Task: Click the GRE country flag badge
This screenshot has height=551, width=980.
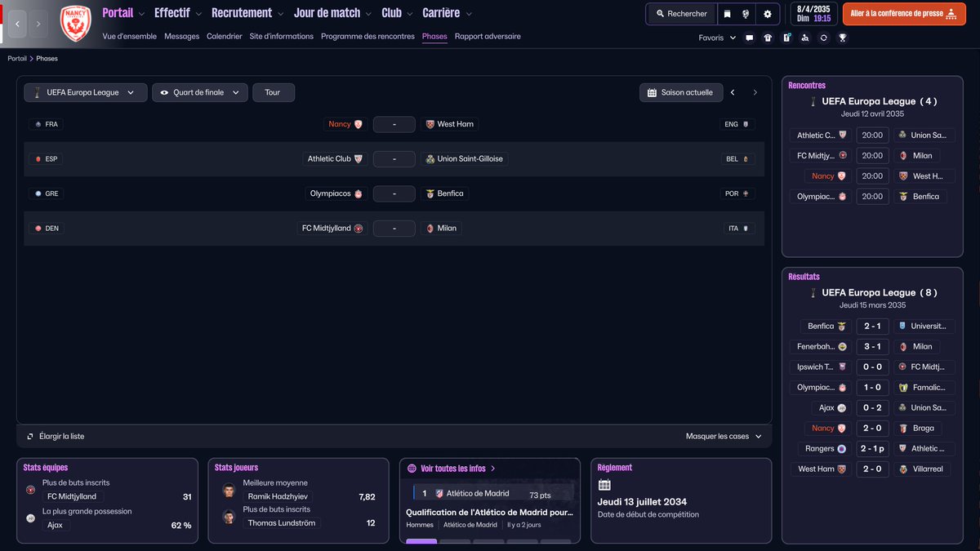Action: tap(46, 193)
